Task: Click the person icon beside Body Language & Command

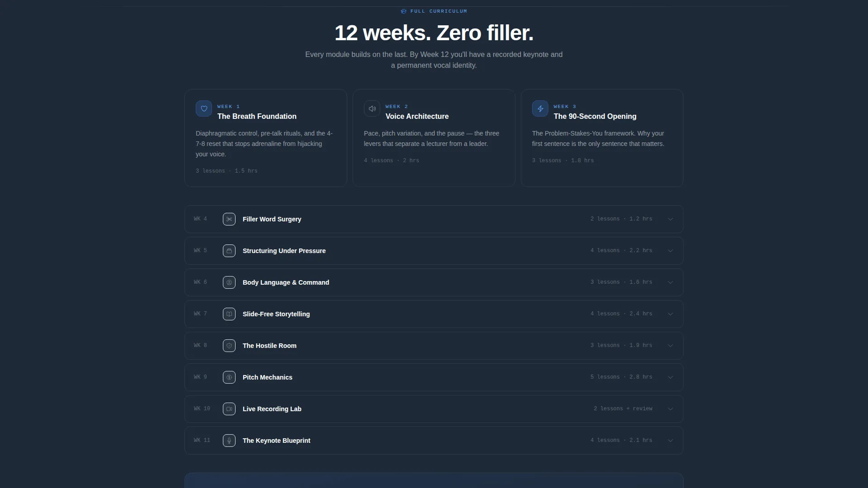Action: tap(229, 282)
